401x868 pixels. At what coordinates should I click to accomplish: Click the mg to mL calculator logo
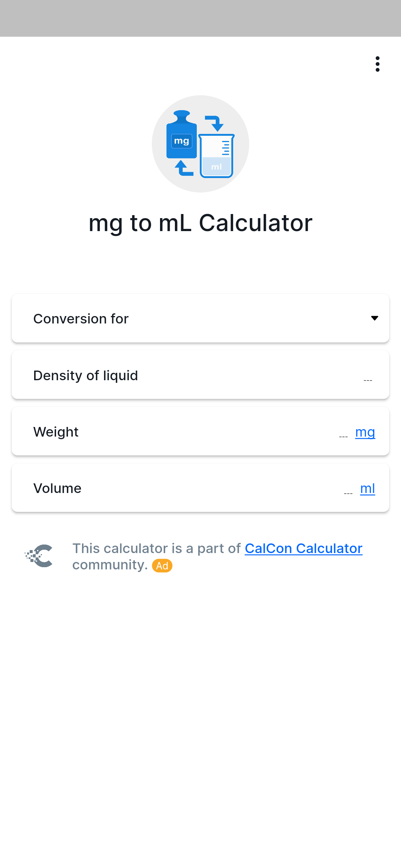[200, 144]
